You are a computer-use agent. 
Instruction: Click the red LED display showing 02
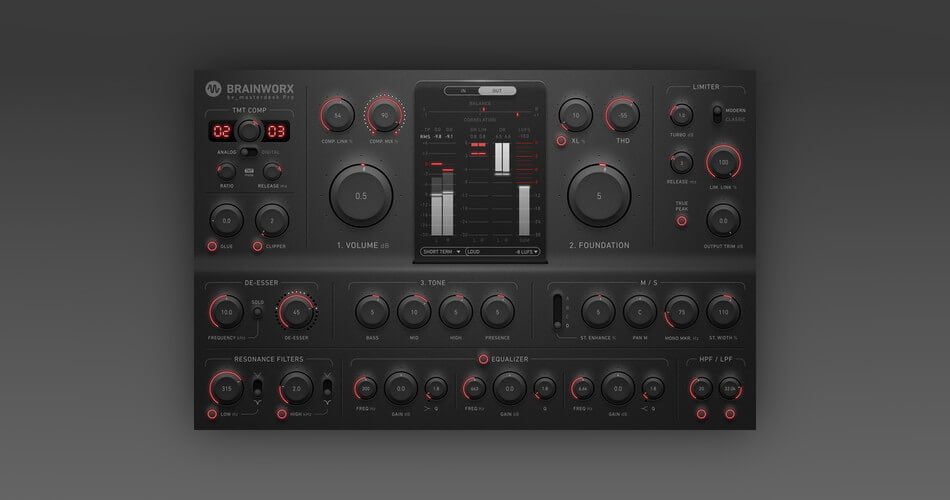click(222, 132)
